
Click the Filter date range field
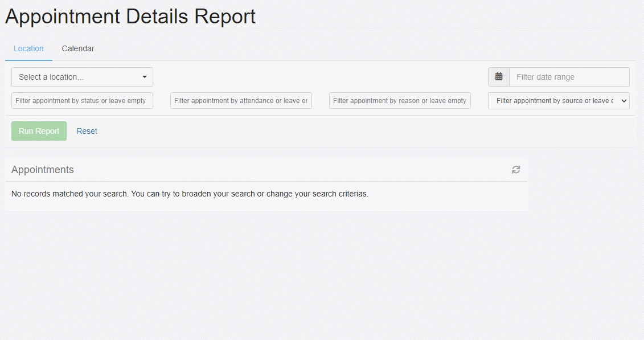pos(569,76)
